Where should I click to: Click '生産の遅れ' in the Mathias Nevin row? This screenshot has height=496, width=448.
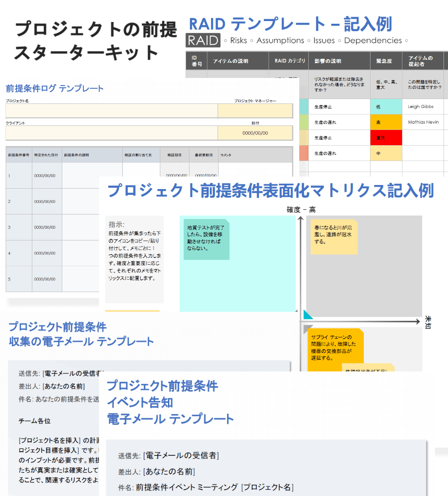click(325, 122)
